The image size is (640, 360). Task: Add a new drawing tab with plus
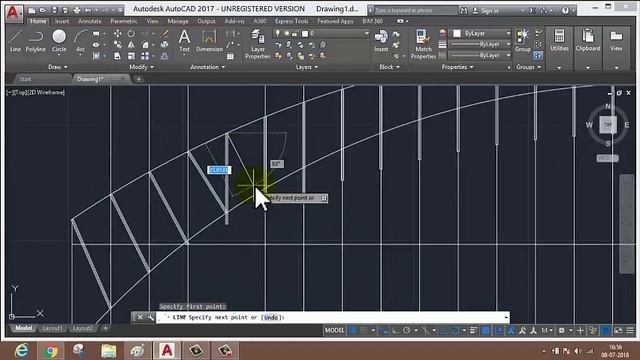pyautogui.click(x=139, y=79)
